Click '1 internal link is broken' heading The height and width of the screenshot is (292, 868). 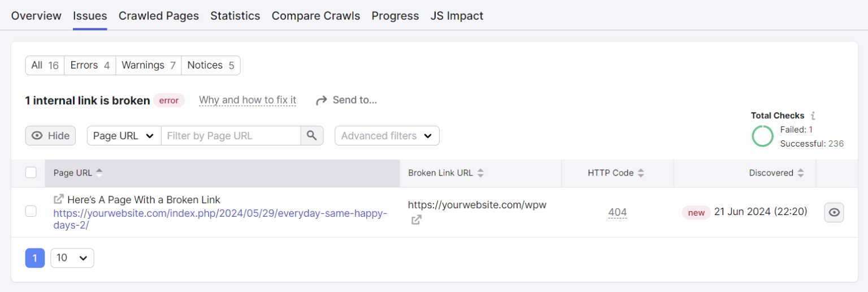(x=88, y=101)
